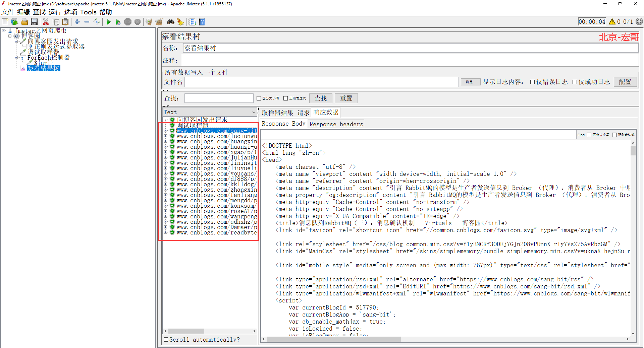Click the warning triangle log icon
Screen dimensions: 644x348
612,22
